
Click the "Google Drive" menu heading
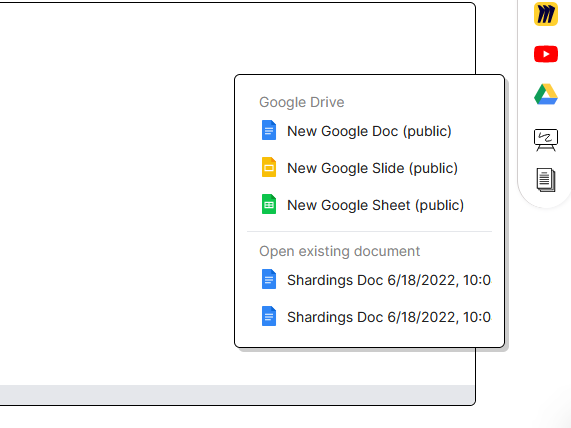[x=302, y=102]
